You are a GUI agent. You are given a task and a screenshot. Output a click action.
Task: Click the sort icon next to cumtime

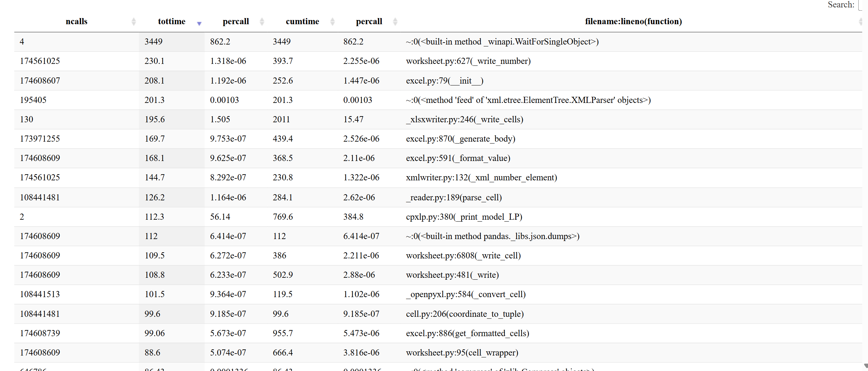tap(332, 22)
